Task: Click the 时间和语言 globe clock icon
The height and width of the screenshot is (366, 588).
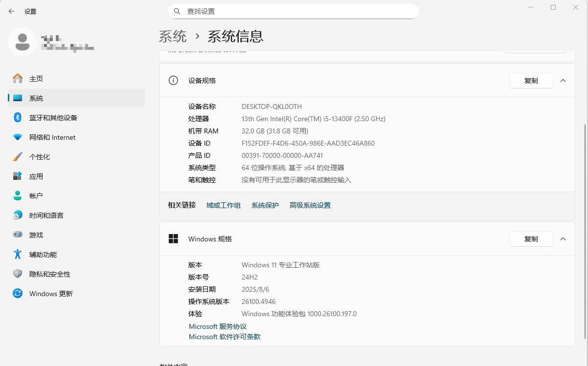Action: (18, 215)
